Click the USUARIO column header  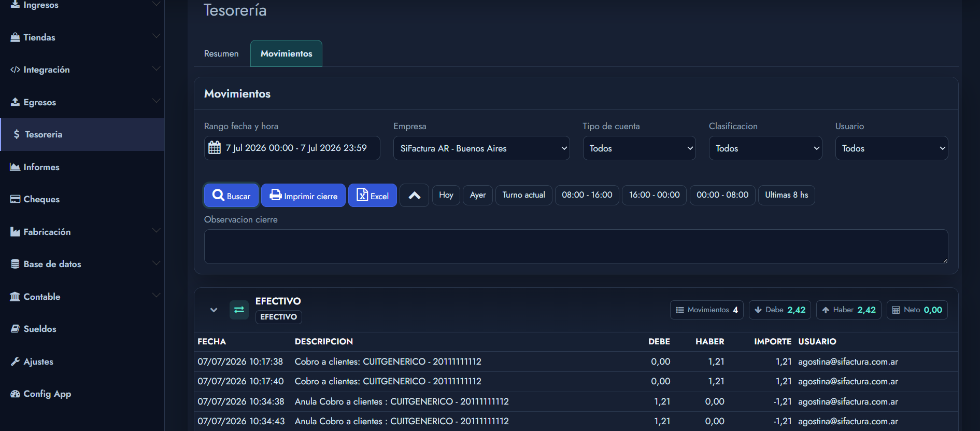[x=817, y=342]
